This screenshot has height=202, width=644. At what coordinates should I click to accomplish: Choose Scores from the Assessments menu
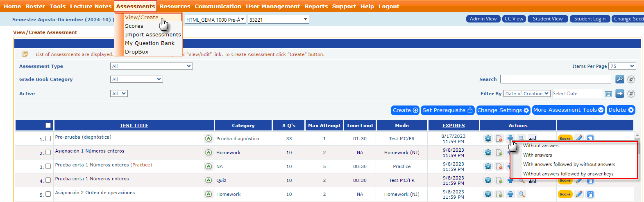(x=134, y=26)
